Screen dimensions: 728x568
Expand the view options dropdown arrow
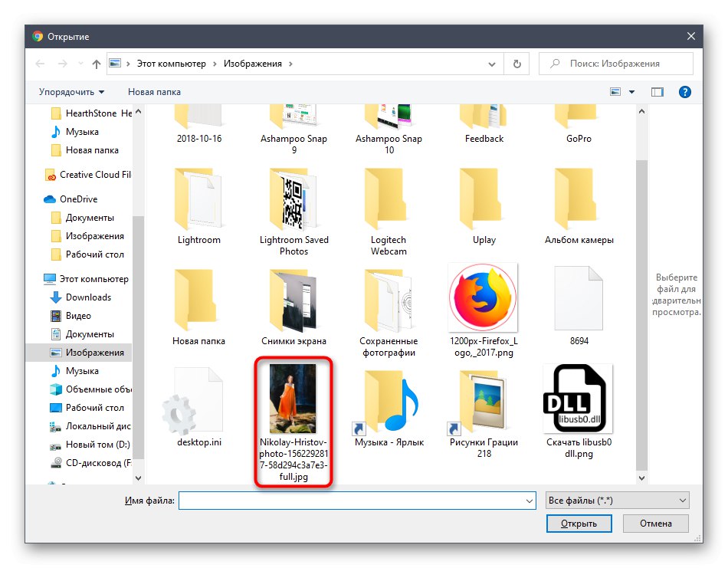pyautogui.click(x=631, y=92)
